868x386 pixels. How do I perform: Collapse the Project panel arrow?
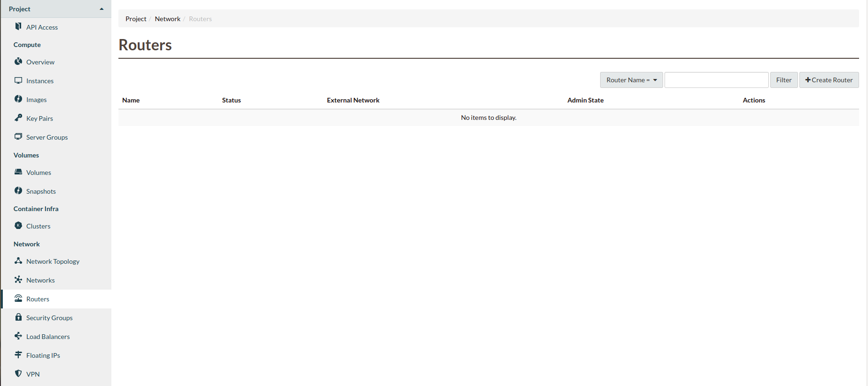click(102, 9)
